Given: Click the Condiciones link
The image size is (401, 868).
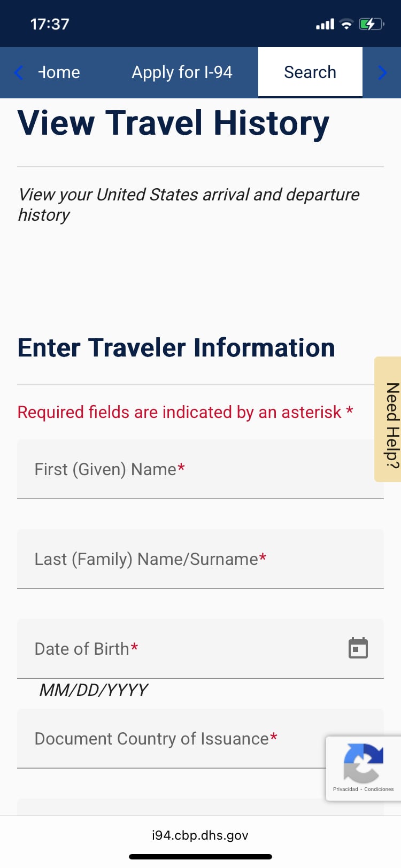Looking at the screenshot, I should [x=379, y=789].
